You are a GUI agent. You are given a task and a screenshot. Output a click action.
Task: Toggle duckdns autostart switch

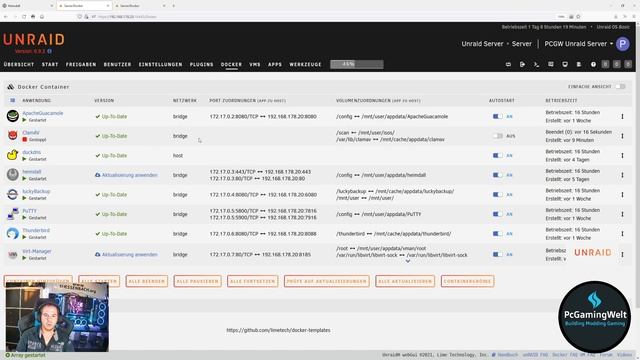point(497,156)
